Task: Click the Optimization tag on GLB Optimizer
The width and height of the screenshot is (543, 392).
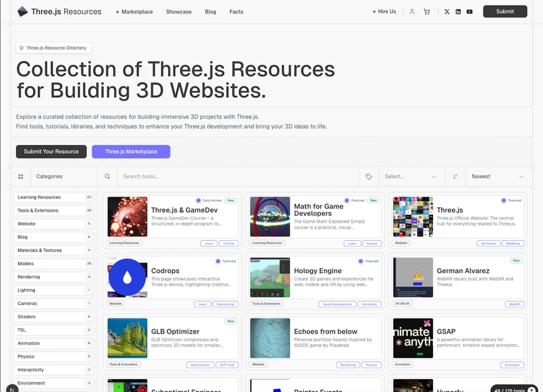Action: pos(200,365)
